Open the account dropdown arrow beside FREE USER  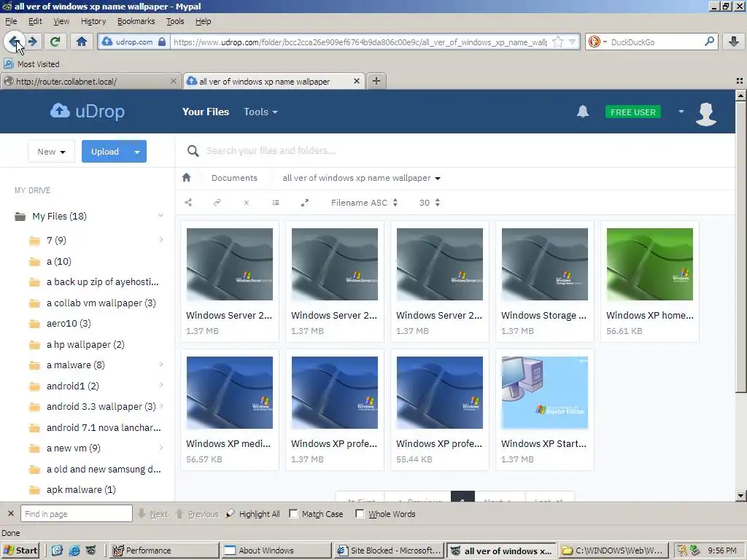click(681, 112)
